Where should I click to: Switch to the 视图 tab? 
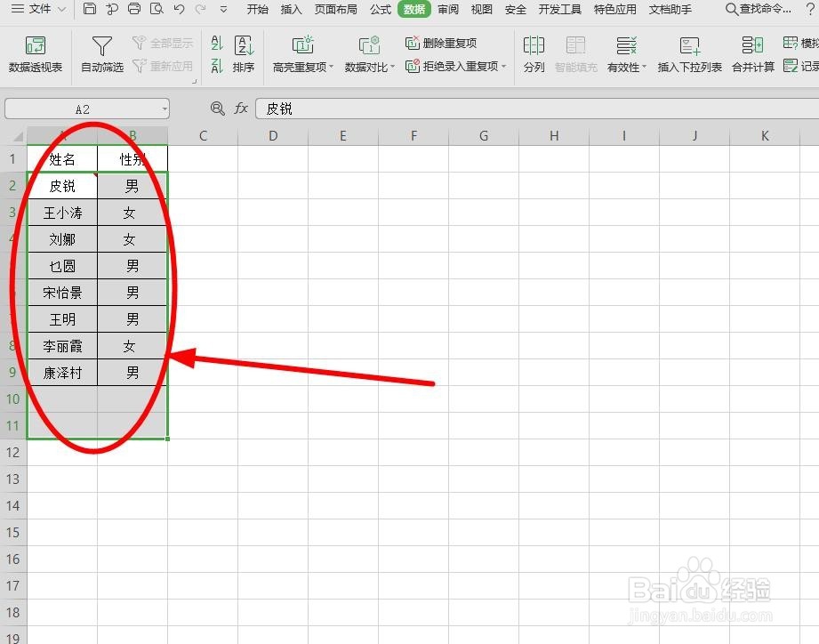click(x=482, y=10)
